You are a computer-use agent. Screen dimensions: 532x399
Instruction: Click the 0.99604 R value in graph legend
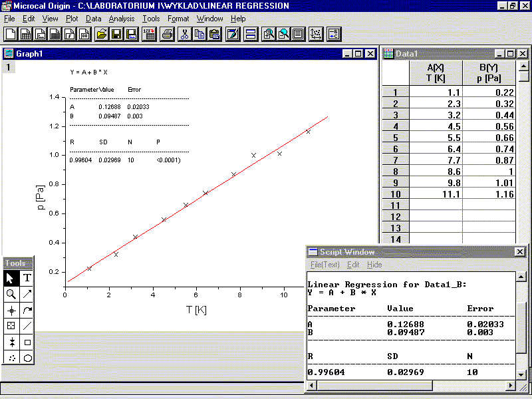pos(80,160)
